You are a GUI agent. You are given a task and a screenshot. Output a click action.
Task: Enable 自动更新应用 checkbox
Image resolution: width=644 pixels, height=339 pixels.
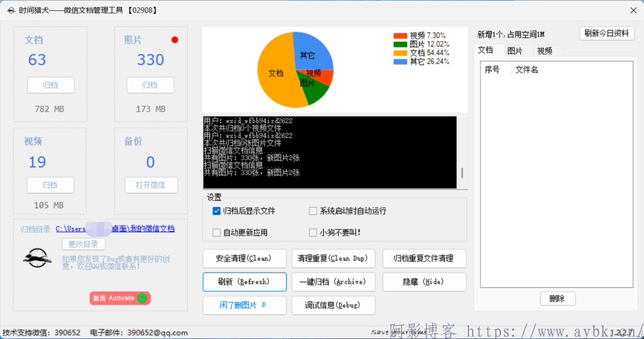(x=216, y=233)
